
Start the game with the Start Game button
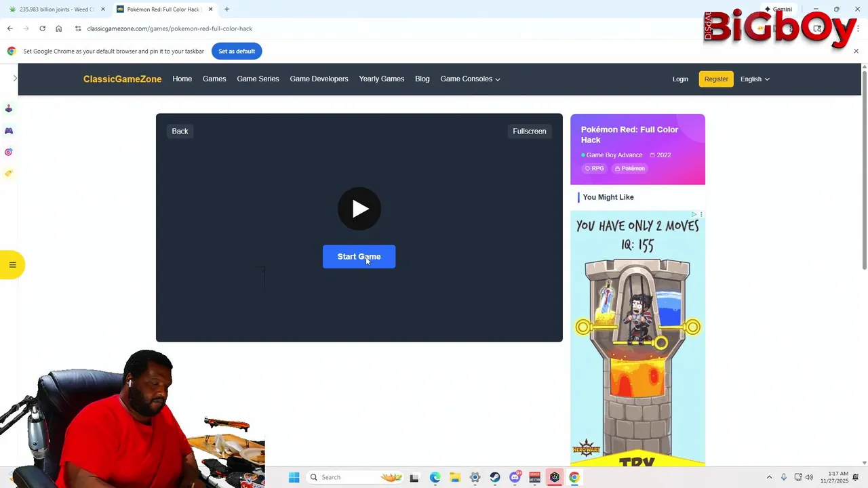[x=359, y=256]
